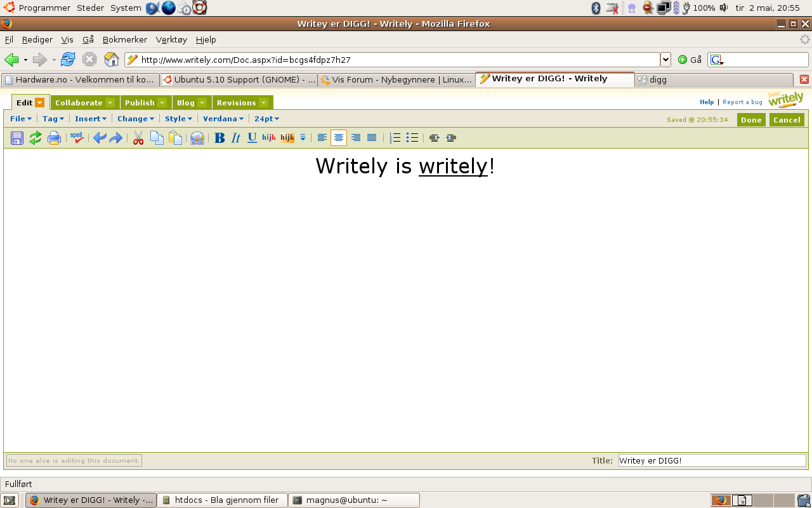
Task: Undo the last edit
Action: pos(100,138)
